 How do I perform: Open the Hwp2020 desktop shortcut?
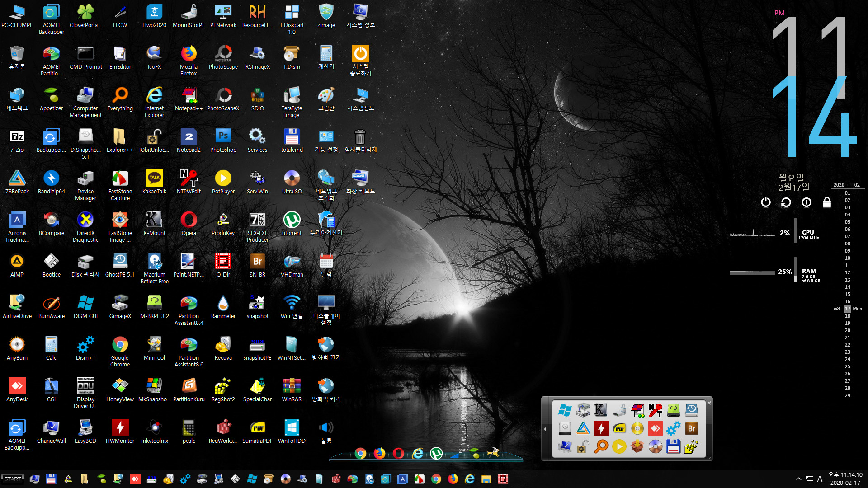(154, 16)
